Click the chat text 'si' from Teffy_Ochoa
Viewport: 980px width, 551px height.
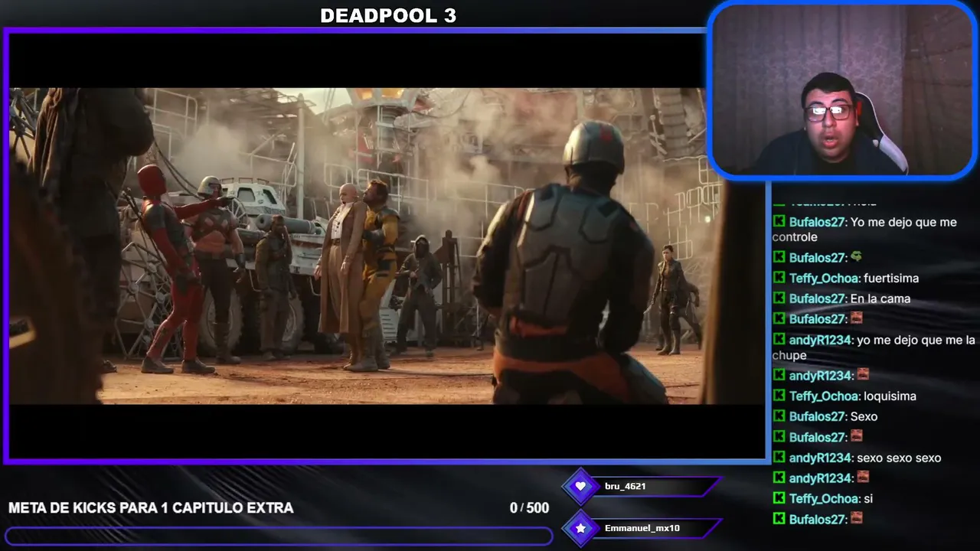868,499
